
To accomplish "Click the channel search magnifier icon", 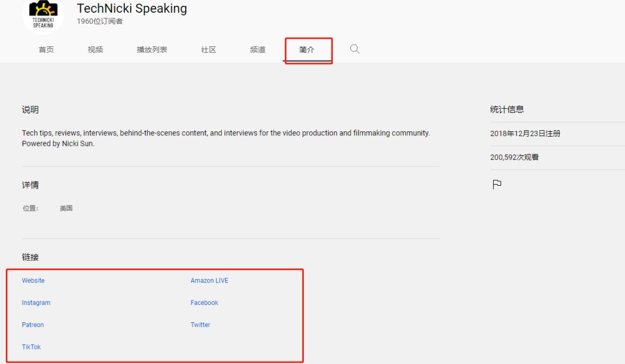I will 355,49.
